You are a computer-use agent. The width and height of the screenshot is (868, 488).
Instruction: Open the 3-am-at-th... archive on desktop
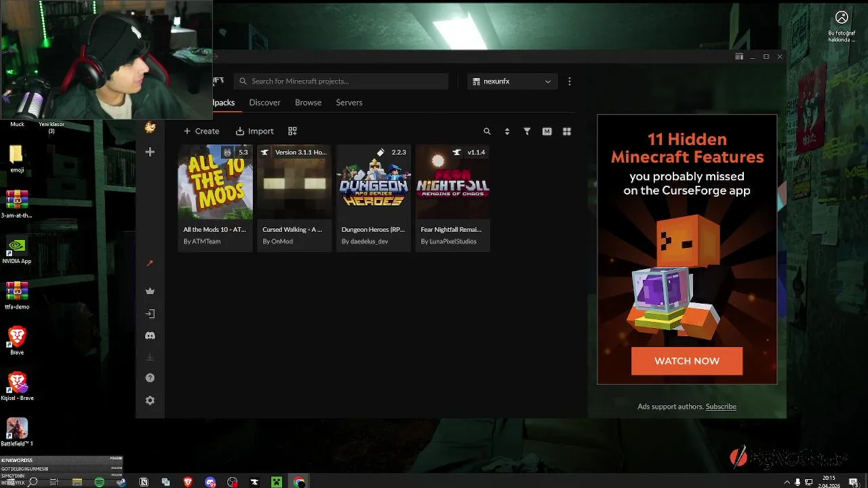click(17, 204)
